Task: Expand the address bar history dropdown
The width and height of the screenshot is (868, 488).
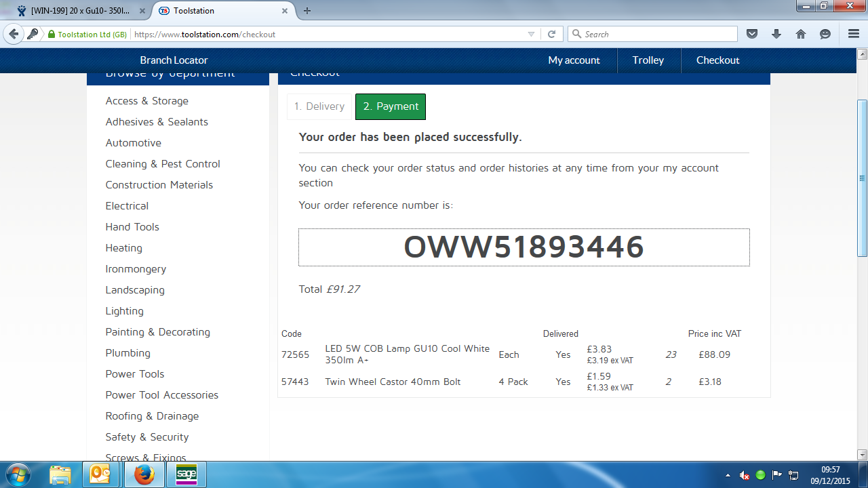Action: point(532,34)
